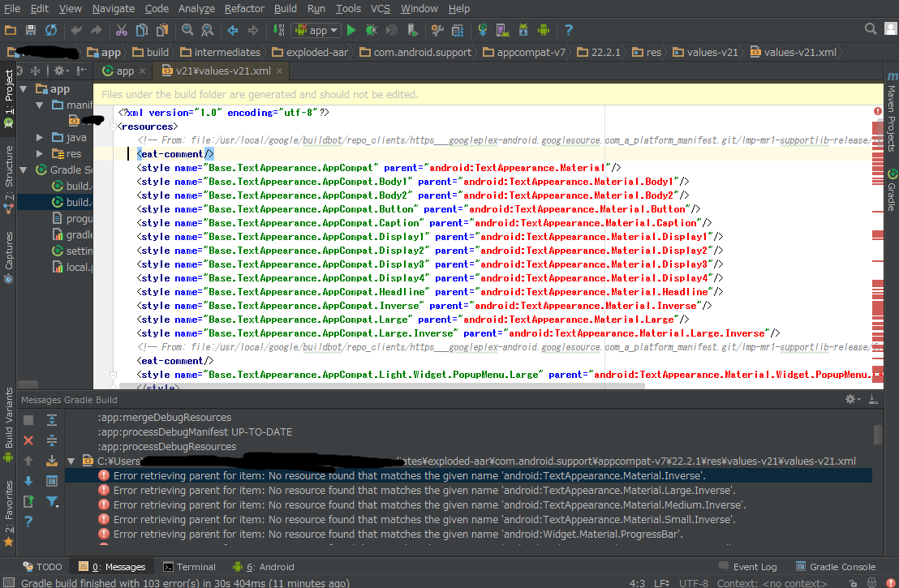This screenshot has height=588, width=899.
Task: Cut selection with the scissors icon
Action: [x=122, y=30]
